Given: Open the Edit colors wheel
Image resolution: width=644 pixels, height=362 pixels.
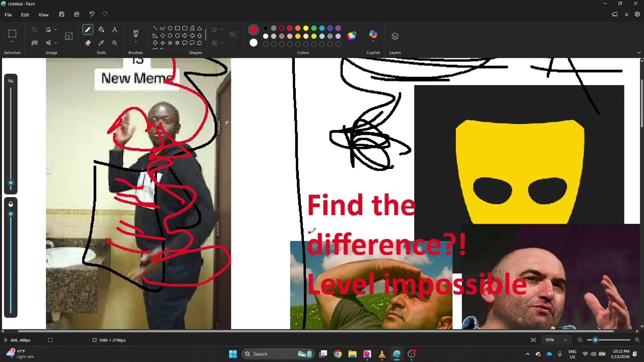Looking at the screenshot, I should [x=351, y=36].
